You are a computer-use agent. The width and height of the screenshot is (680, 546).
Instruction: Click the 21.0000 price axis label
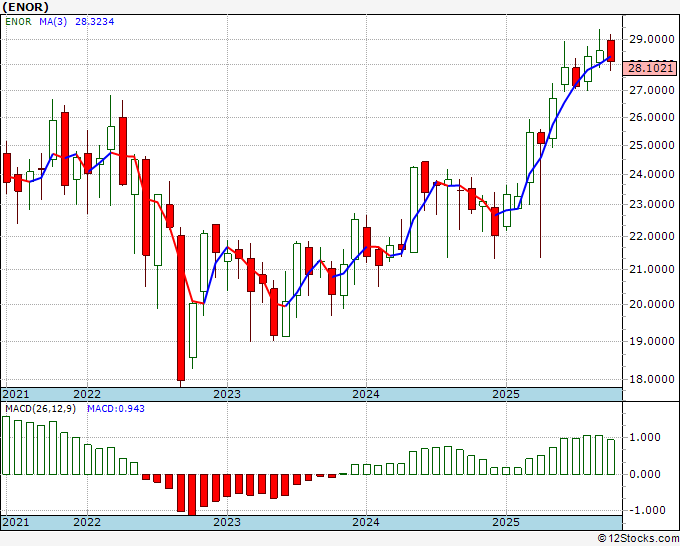pos(652,269)
